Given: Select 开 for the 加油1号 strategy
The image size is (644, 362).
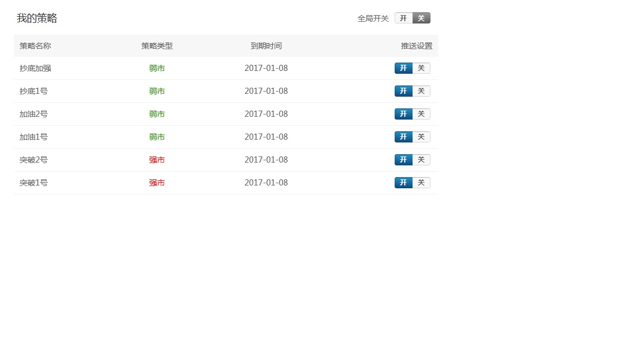Looking at the screenshot, I should (404, 137).
